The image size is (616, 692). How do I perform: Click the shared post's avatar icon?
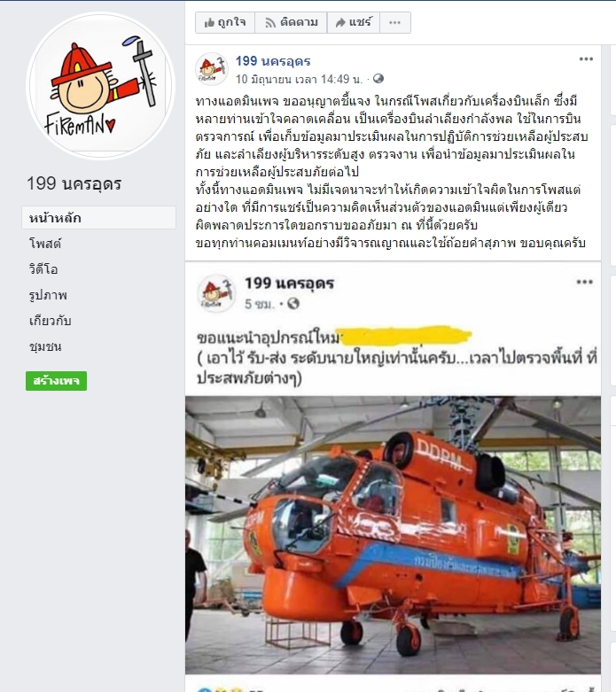click(215, 292)
